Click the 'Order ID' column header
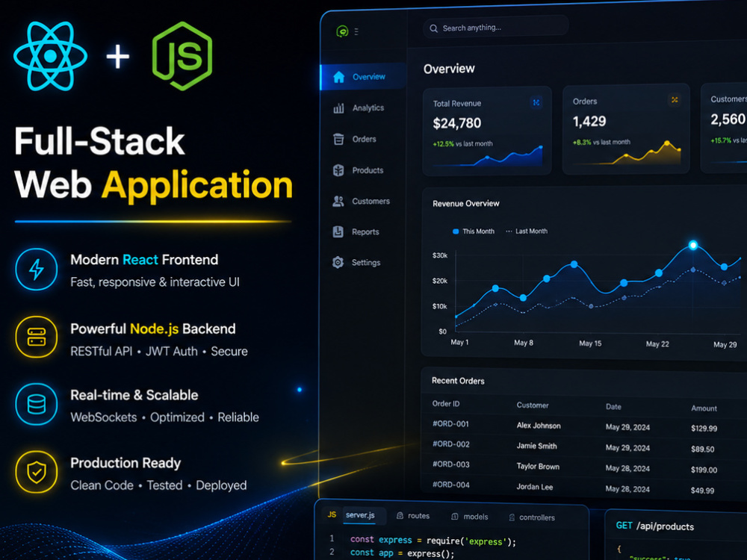The image size is (747, 560). [446, 404]
